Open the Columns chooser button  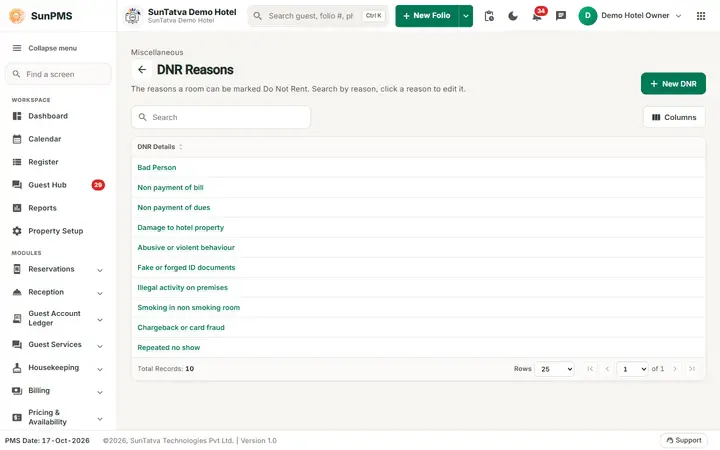(x=674, y=117)
